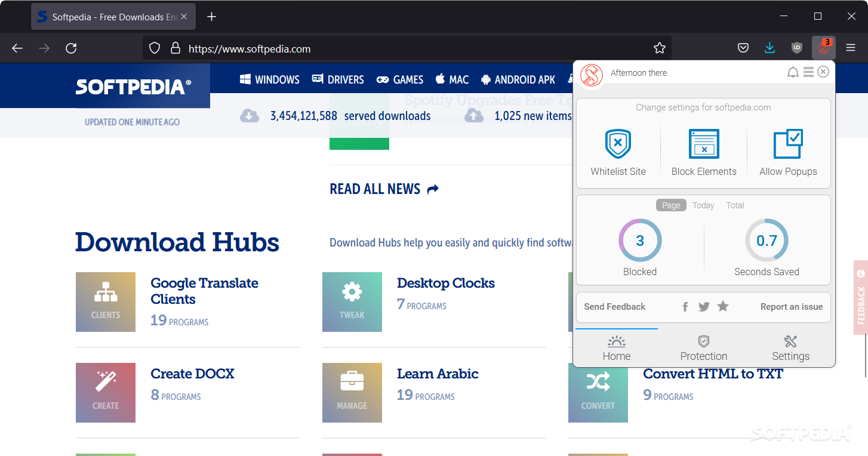Click READ ALL NEWS link

(384, 189)
